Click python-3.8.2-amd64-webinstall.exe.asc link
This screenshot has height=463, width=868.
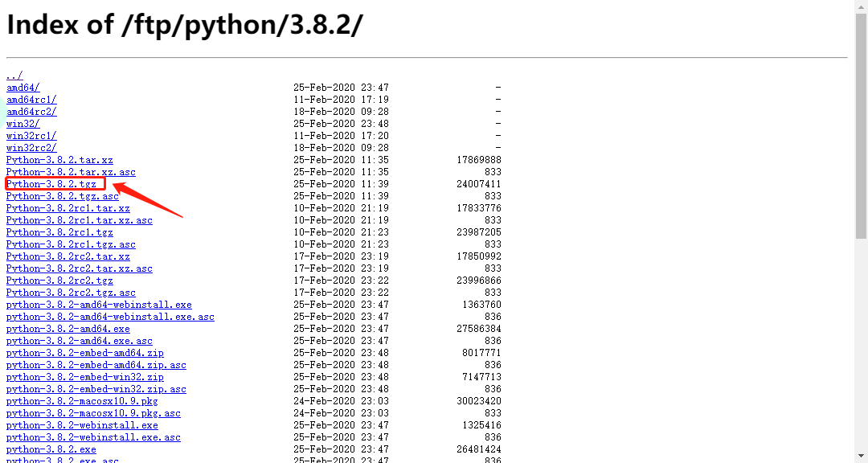click(111, 317)
